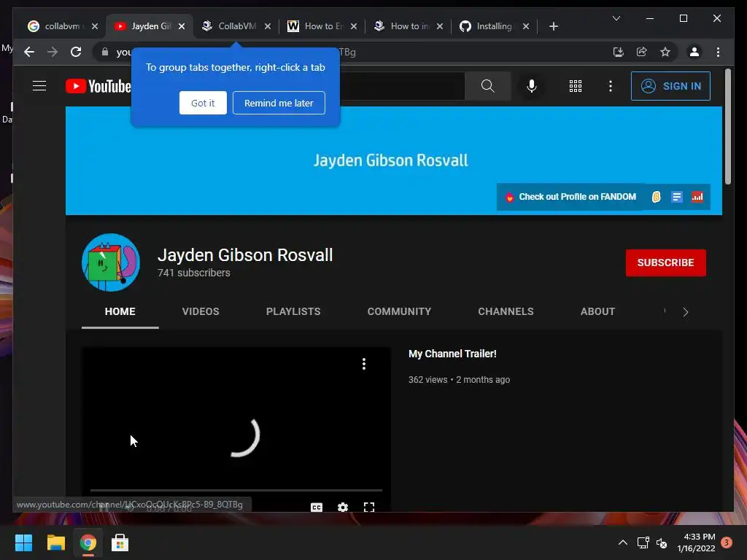Expand more channel tabs with right chevron
747x560 pixels.
[x=686, y=312]
